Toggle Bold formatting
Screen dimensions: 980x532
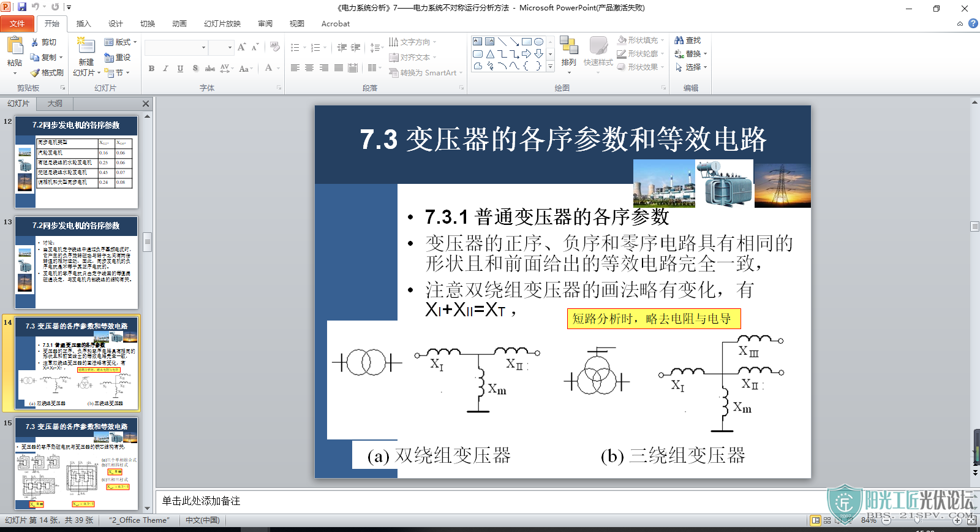point(151,69)
